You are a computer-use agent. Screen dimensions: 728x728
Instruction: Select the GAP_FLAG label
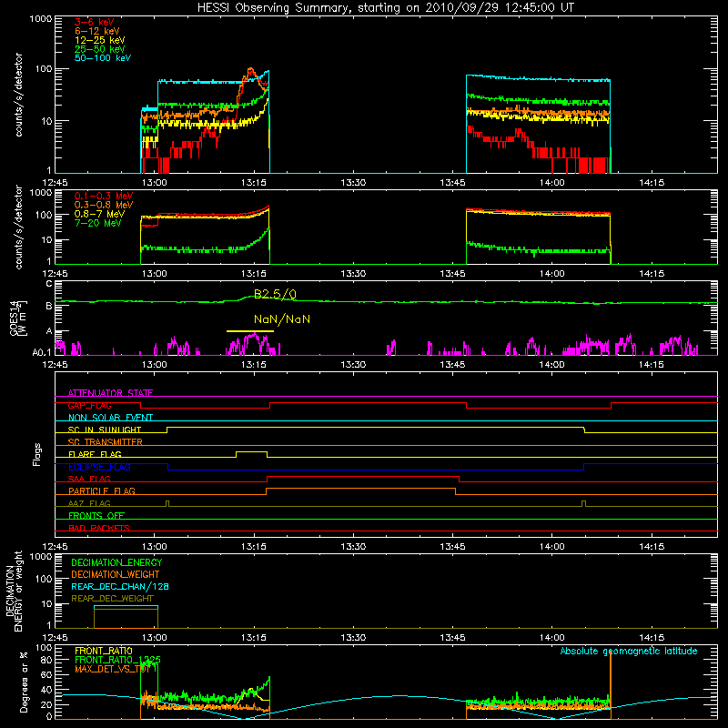point(89,405)
